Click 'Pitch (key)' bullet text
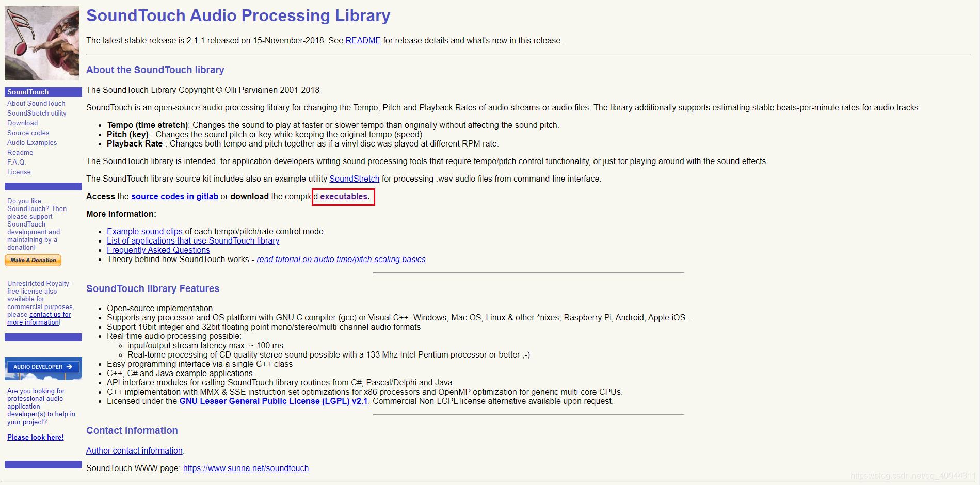 (127, 135)
